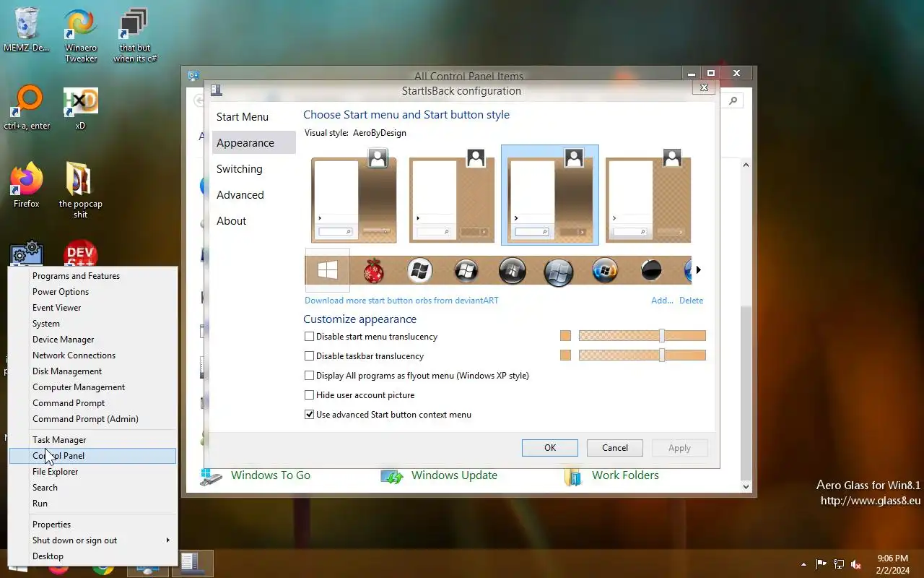Open network status icon in system tray

(x=839, y=564)
